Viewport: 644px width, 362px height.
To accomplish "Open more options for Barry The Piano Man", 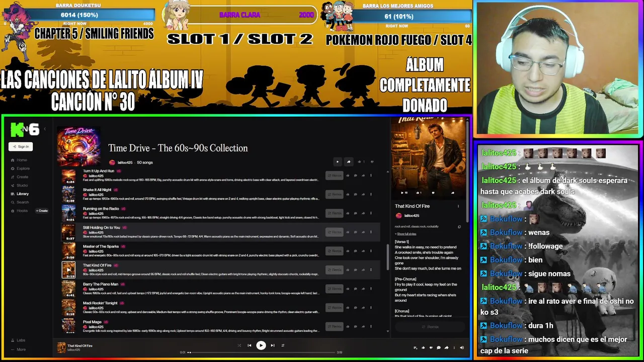I will tap(371, 289).
